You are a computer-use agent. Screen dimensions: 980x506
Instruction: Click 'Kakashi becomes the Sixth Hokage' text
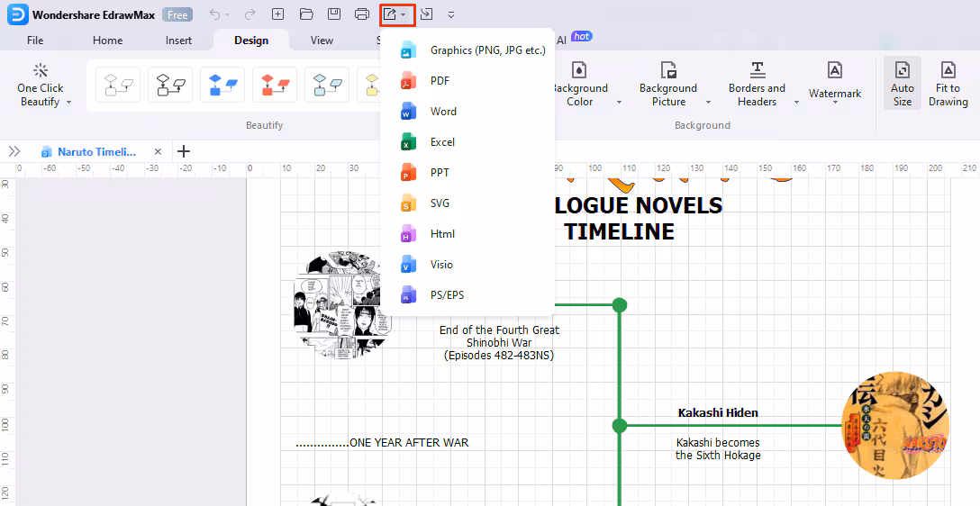[x=718, y=449]
